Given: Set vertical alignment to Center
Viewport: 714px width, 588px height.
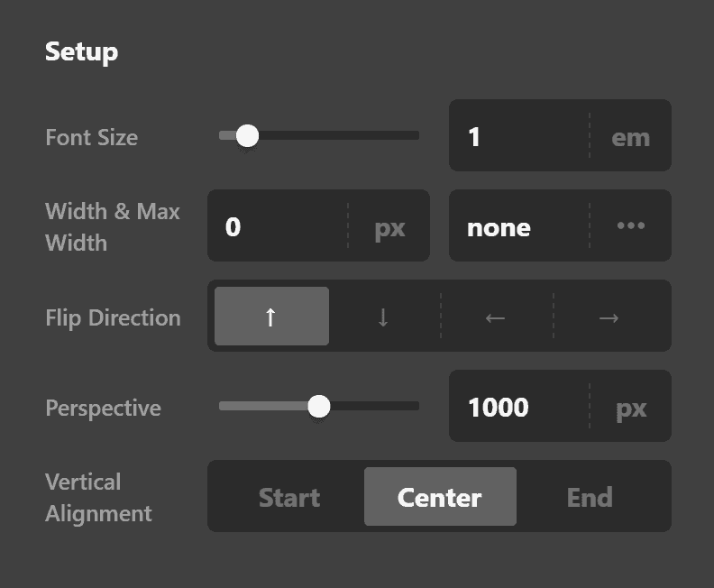Looking at the screenshot, I should [x=440, y=497].
